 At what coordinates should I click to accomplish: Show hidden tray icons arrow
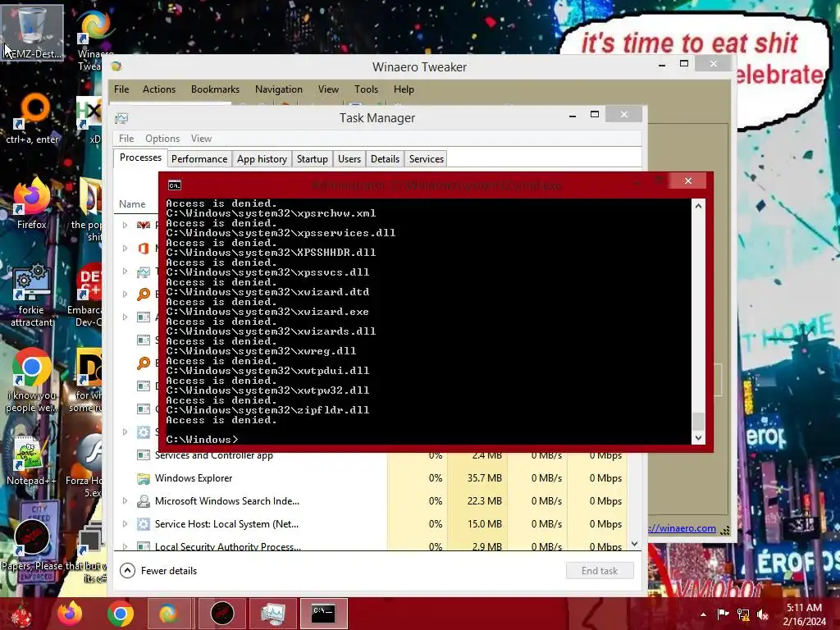point(703,614)
